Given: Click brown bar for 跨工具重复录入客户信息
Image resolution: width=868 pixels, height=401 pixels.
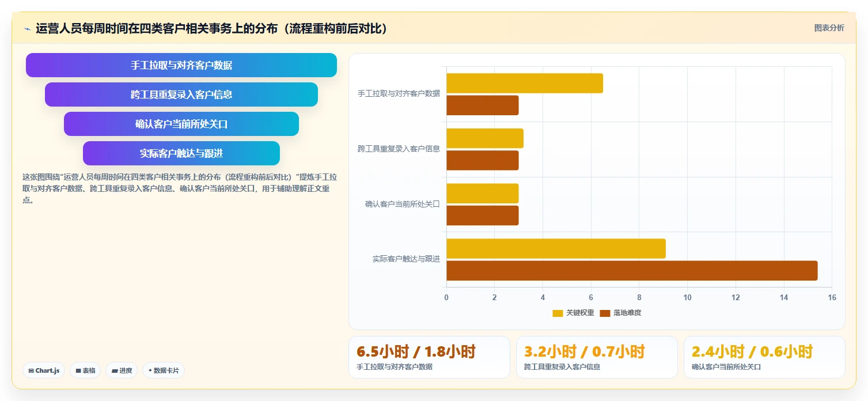Looking at the screenshot, I should (x=483, y=160).
